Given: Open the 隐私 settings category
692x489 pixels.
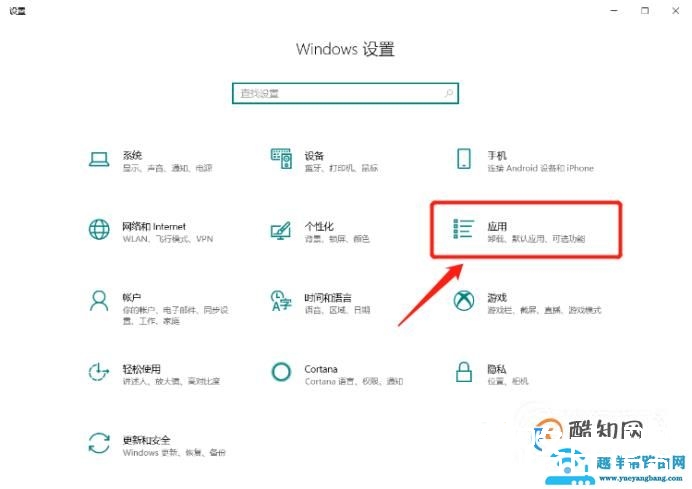Looking at the screenshot, I should click(x=496, y=369).
